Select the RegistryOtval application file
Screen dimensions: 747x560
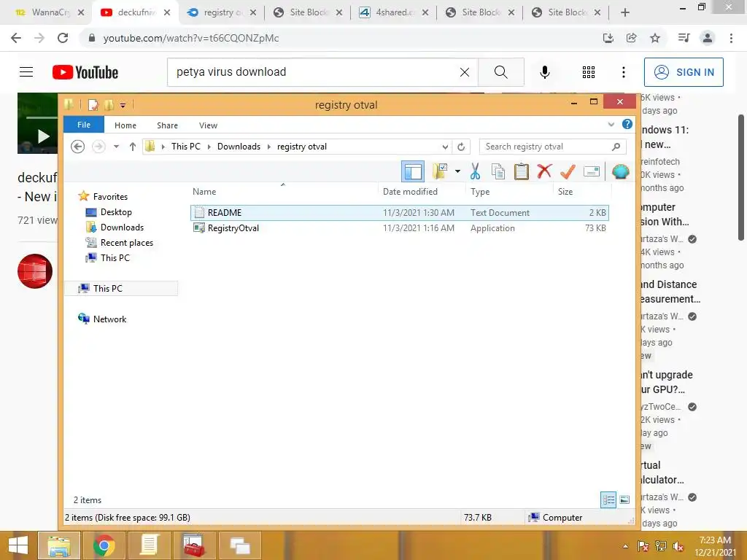click(x=400, y=228)
